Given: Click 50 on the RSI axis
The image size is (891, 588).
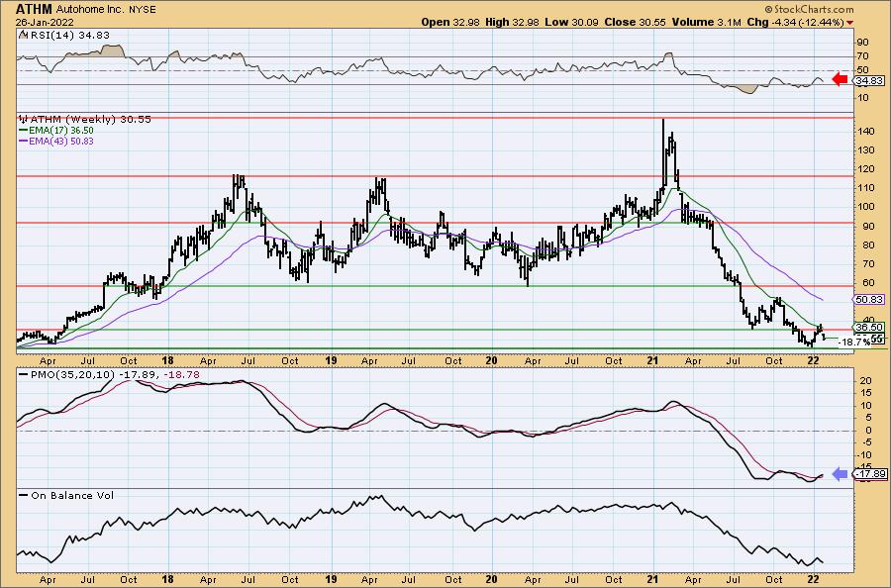Looking at the screenshot, I should point(863,70).
